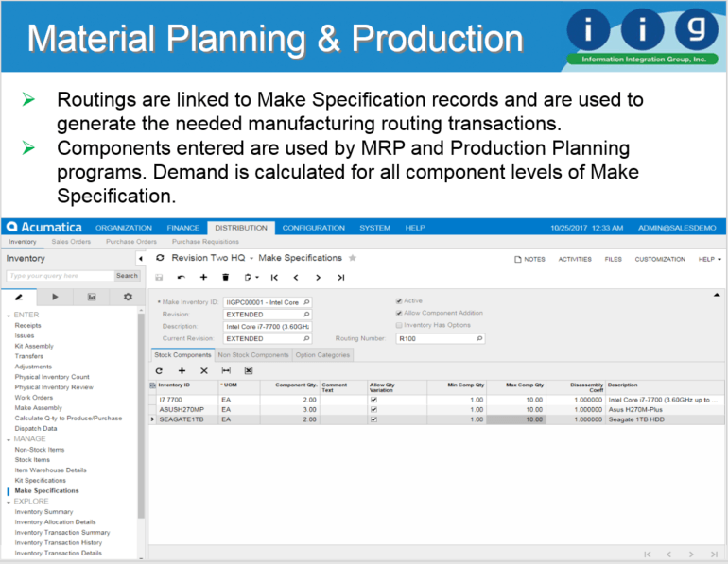
Task: Open the clipboard copy-paste dropdown
Action: 251,278
